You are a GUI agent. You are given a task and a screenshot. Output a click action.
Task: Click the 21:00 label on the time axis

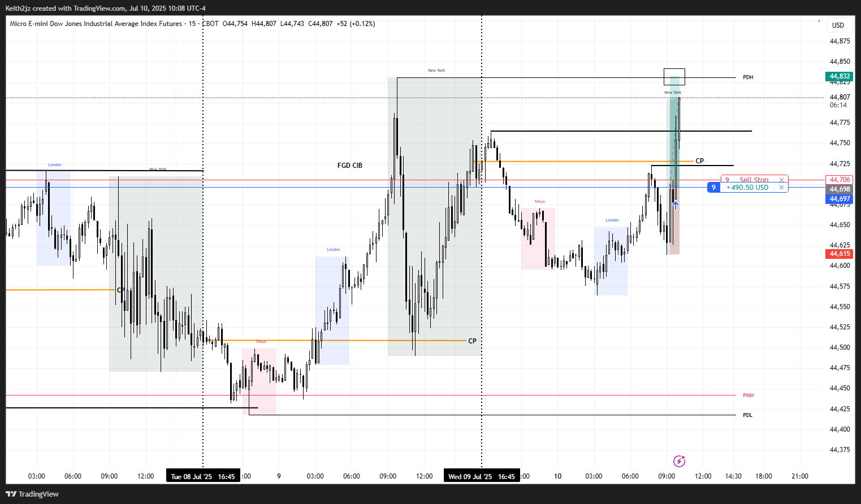(800, 476)
